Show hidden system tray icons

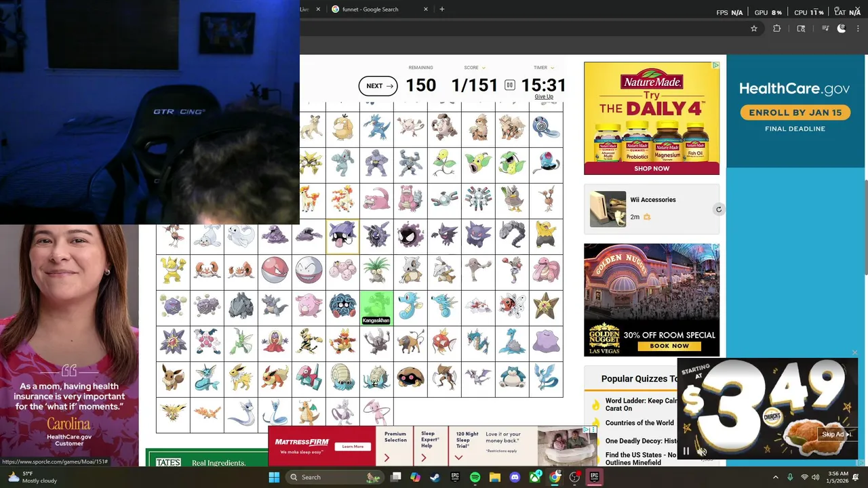click(775, 477)
